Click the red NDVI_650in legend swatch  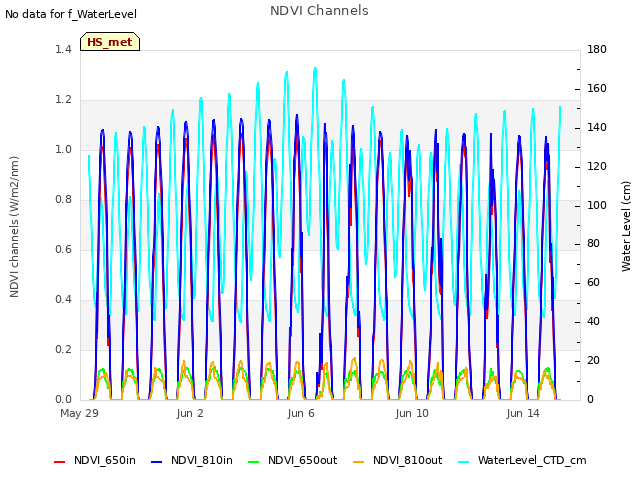[60, 462]
